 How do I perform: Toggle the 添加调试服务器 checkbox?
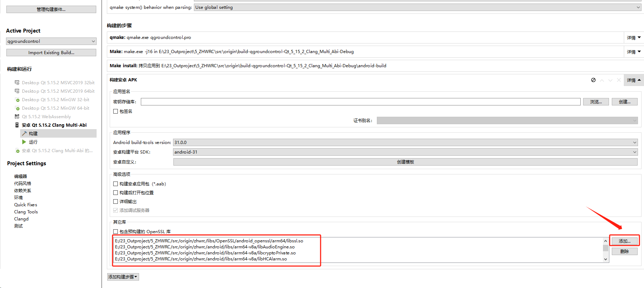click(115, 210)
